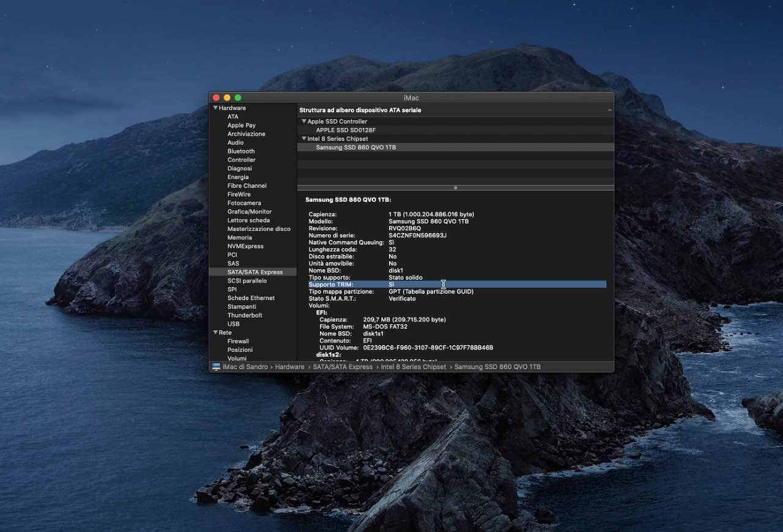Select Volumi under Rete

click(237, 358)
